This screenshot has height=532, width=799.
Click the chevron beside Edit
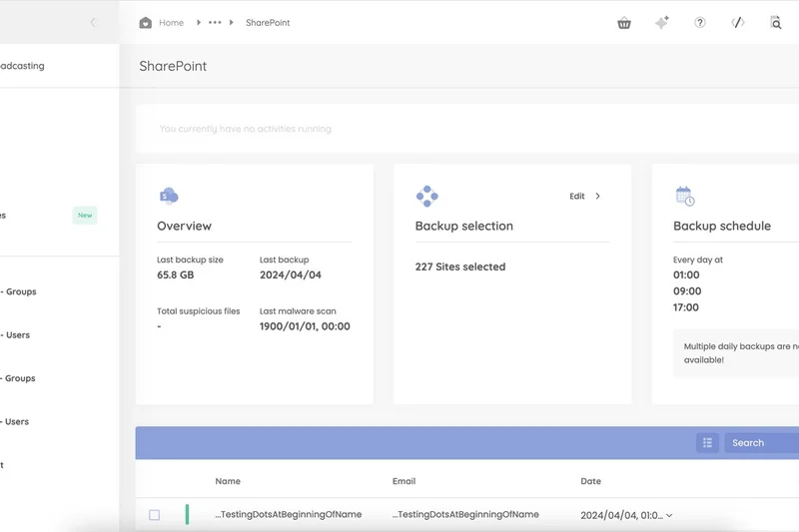597,196
